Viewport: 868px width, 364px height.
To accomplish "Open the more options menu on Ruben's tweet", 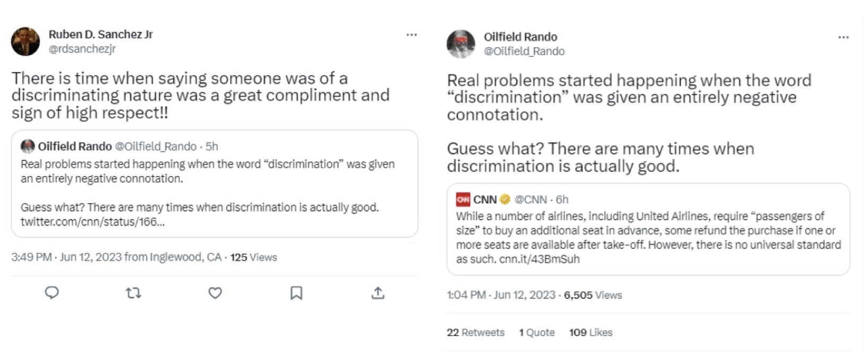I will click(412, 34).
